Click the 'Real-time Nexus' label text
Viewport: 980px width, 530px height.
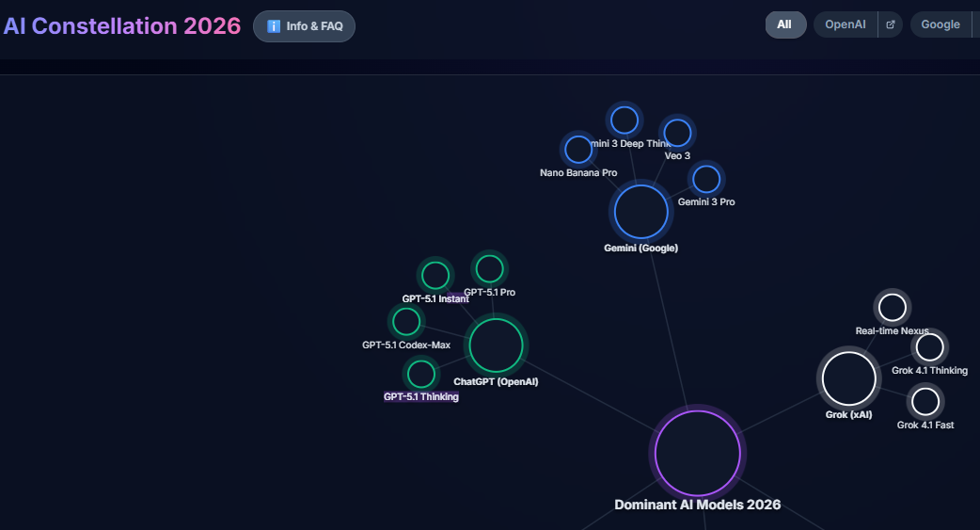pos(892,331)
